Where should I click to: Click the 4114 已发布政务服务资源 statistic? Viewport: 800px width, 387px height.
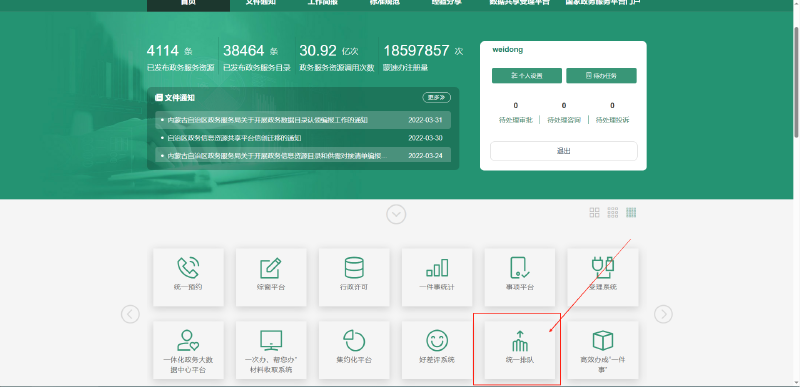pyautogui.click(x=181, y=58)
